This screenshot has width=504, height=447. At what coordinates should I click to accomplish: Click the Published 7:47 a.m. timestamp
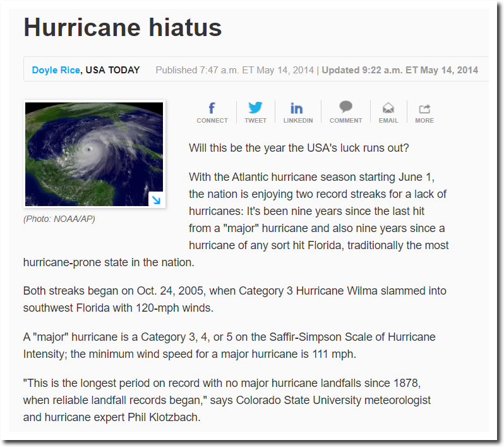tap(235, 70)
